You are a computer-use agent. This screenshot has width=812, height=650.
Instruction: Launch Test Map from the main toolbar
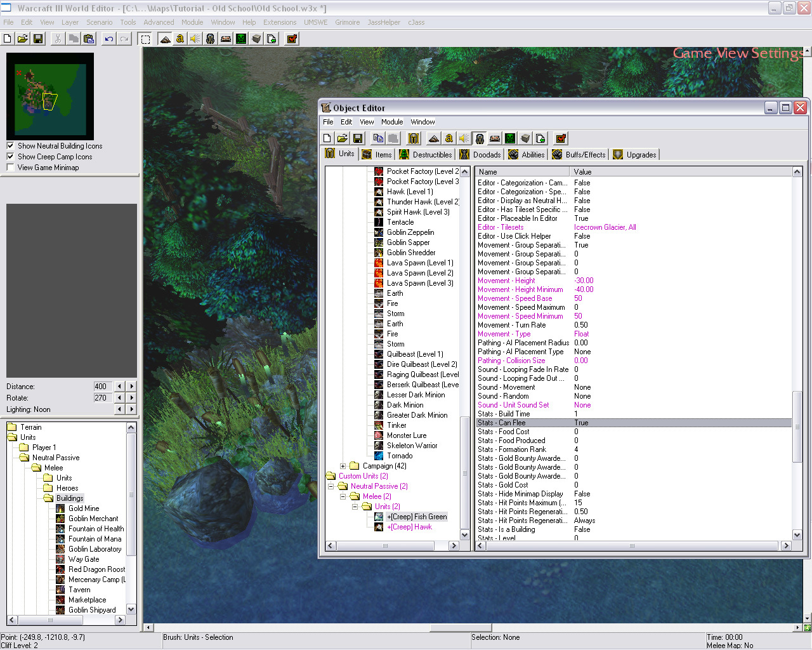coord(292,39)
